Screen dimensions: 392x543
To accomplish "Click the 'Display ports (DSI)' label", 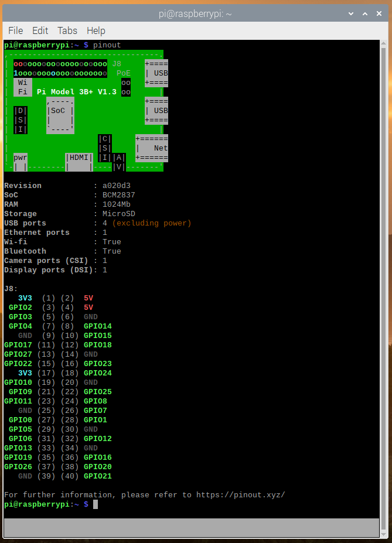I will click(x=48, y=270).
